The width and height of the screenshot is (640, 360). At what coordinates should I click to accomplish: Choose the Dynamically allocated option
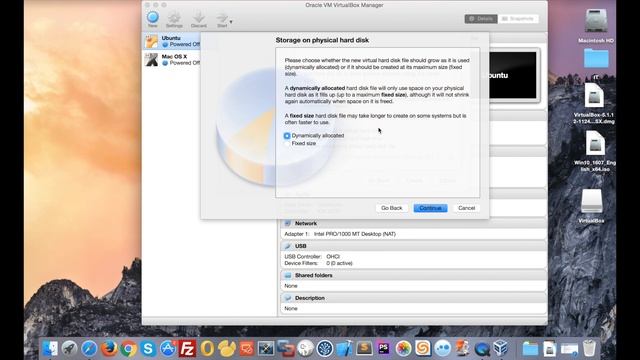[x=314, y=136]
